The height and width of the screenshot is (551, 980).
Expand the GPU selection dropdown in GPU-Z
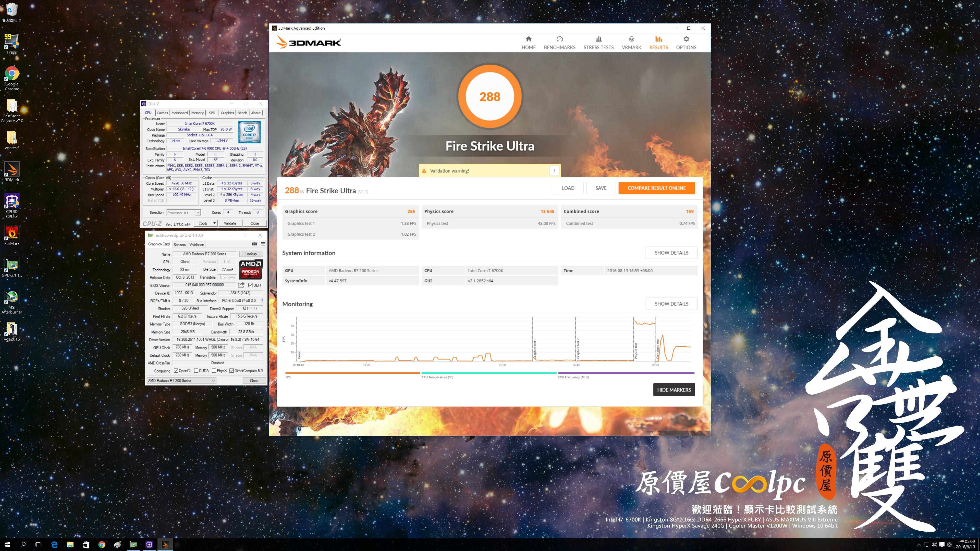coord(181,380)
